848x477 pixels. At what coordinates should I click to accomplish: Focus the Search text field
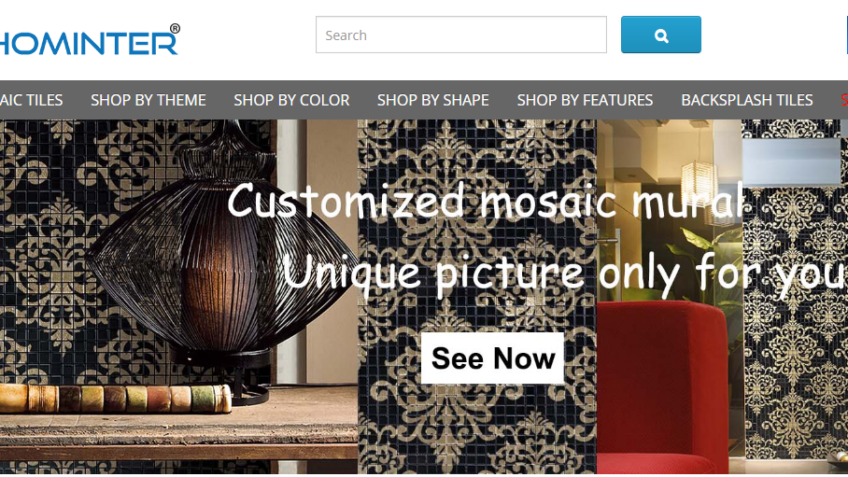click(x=461, y=35)
